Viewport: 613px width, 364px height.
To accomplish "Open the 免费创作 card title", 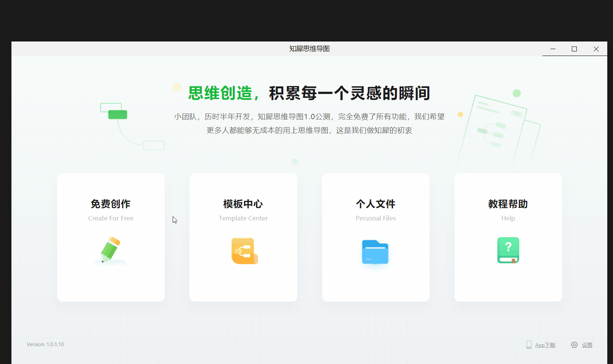I will (111, 204).
